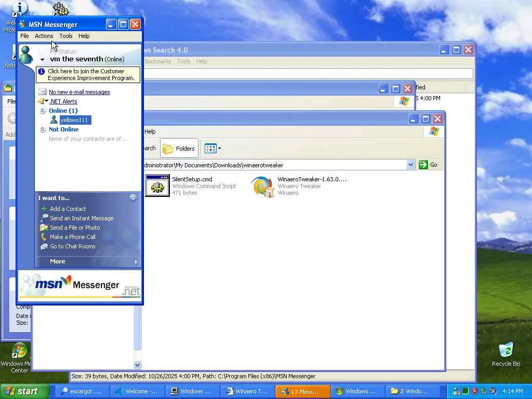
Task: Click Send a File or Photo
Action: point(75,228)
